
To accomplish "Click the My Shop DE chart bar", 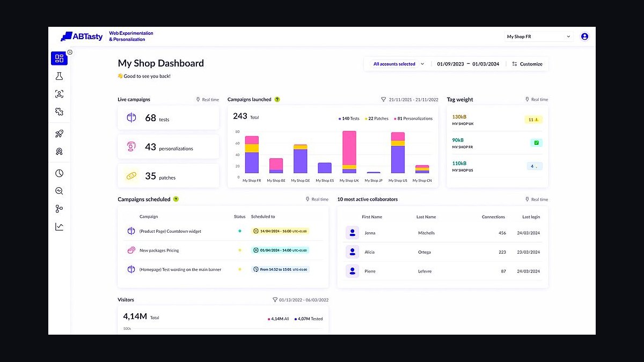I will (301, 159).
